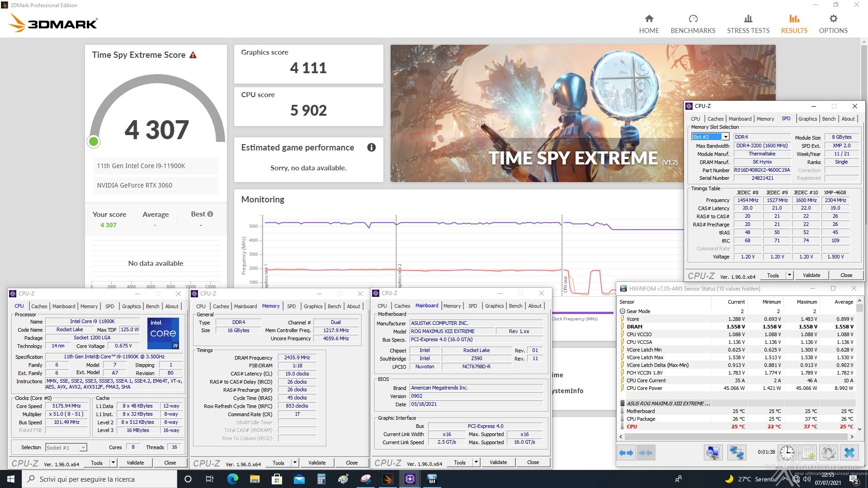Open the Socket #1 selection dropdown
The width and height of the screenshot is (868, 488).
coord(83,447)
